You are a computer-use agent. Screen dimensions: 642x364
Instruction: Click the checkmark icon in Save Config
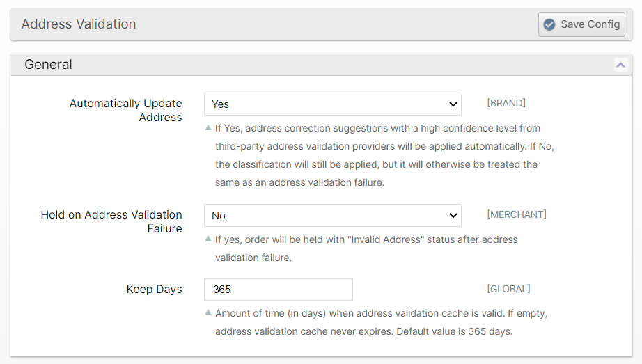point(549,24)
